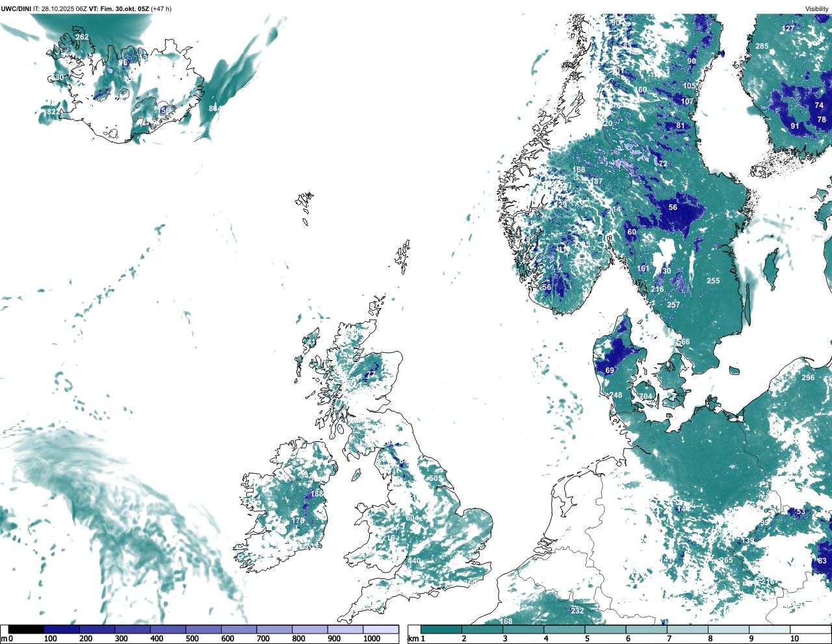Click the '107' value in northern Sweden
832x644 pixels.
coord(687,101)
